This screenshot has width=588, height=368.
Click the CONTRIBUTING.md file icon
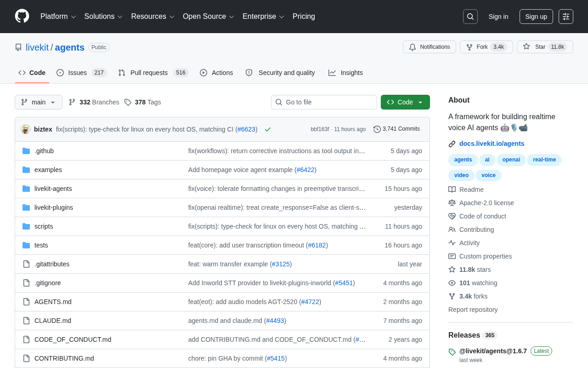[x=26, y=358]
